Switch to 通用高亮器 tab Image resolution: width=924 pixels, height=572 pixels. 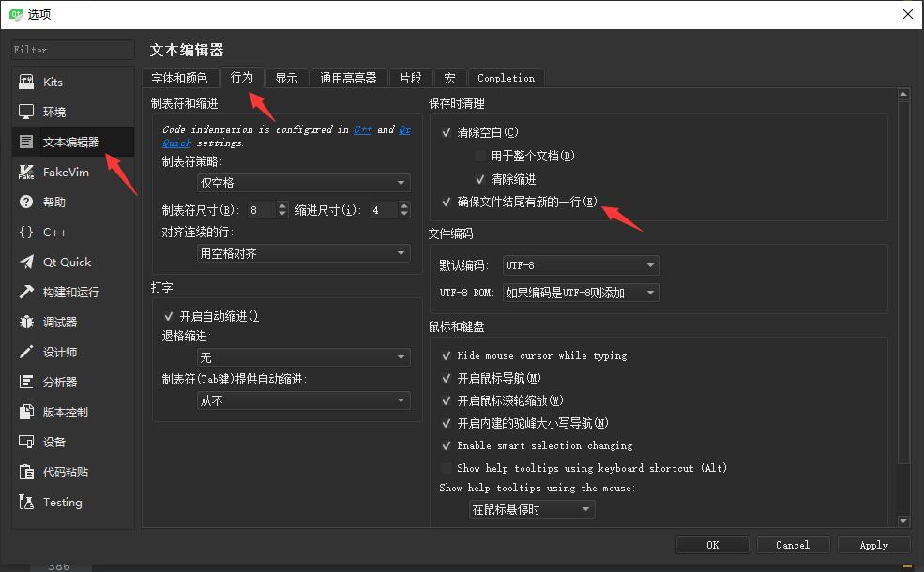pos(348,79)
